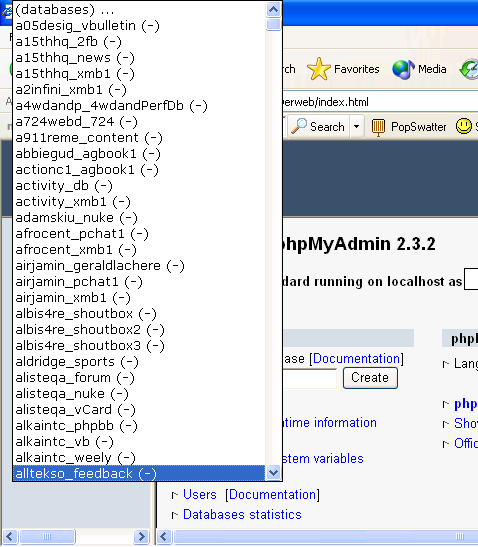478x547 pixels.
Task: Select albis4re_shoutbox (-) entry
Action: tap(139, 314)
